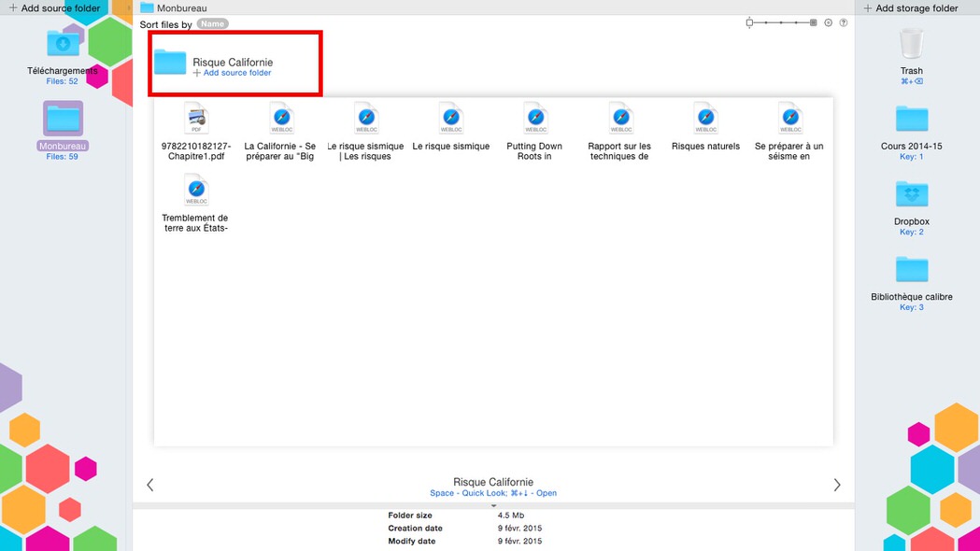This screenshot has width=980, height=551.
Task: Click the Monbureau breadcrumb at top
Action: tap(174, 8)
